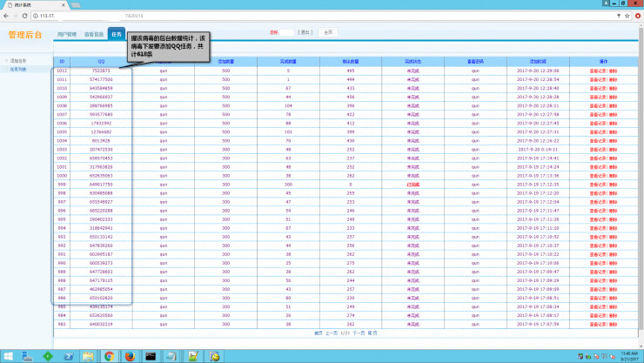644x363 pixels.
Task: Switch to the 任务 tab
Action: 117,34
